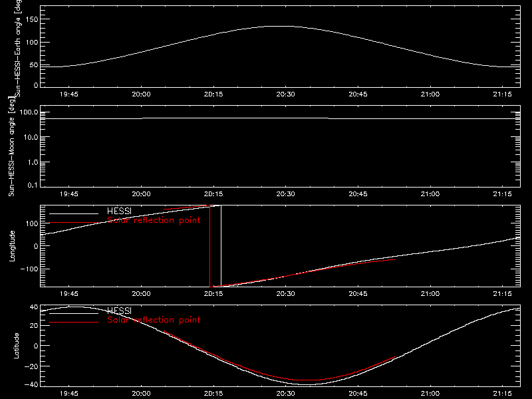The height and width of the screenshot is (399, 532).
Task: Click the 100 tick on Earth angle axis
Action: pyautogui.click(x=31, y=43)
